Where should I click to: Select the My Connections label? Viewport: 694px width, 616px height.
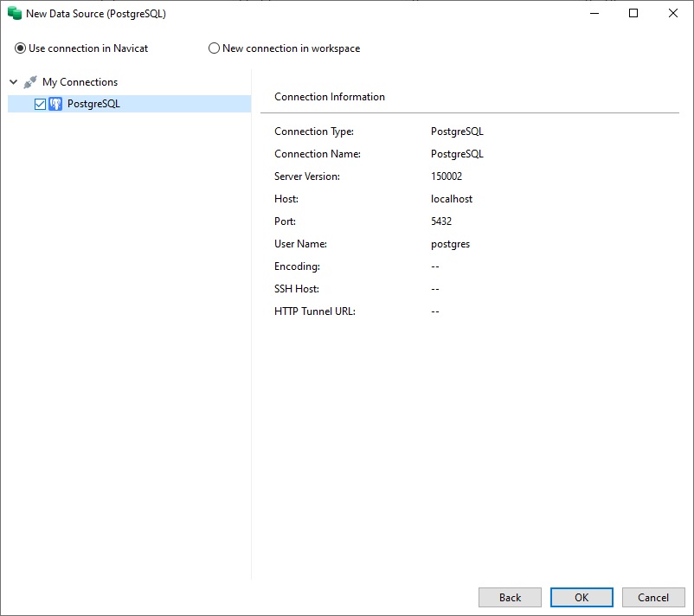(x=80, y=82)
